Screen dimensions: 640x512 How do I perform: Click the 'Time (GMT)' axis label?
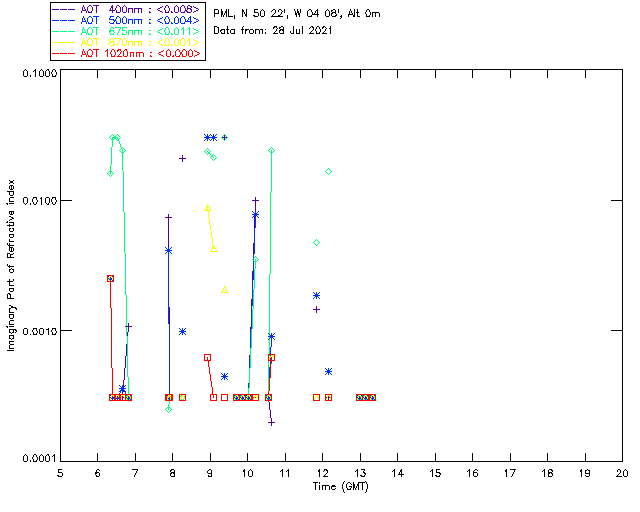[341, 487]
